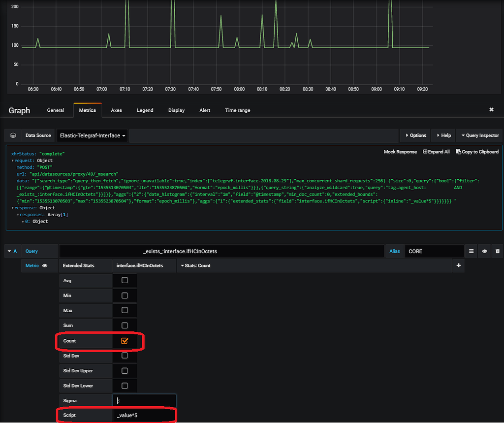Screen dimensions: 504x423
Task: Open the query row hamburger menu icon
Action: (x=471, y=251)
